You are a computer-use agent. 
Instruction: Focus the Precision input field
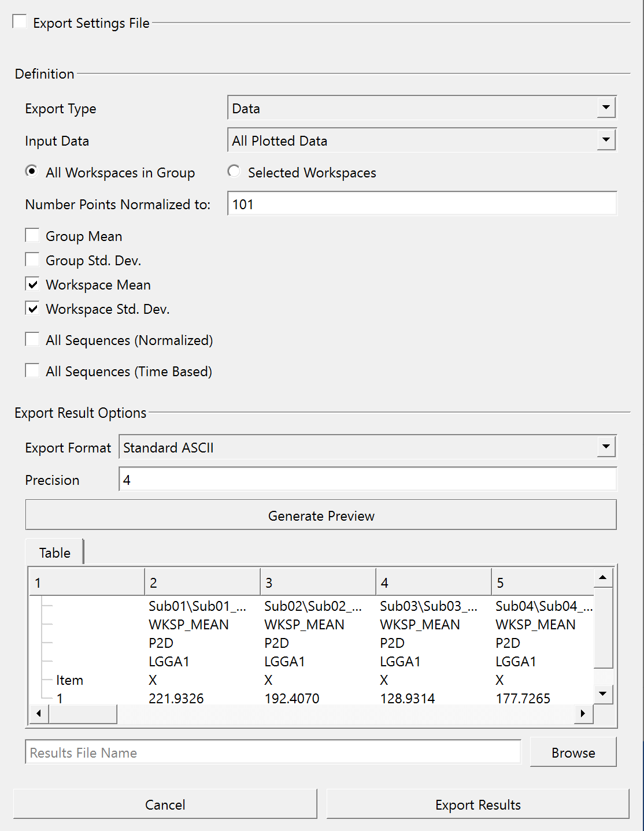(x=368, y=480)
